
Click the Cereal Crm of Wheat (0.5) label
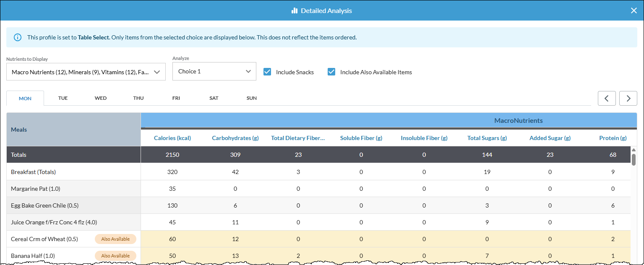44,239
